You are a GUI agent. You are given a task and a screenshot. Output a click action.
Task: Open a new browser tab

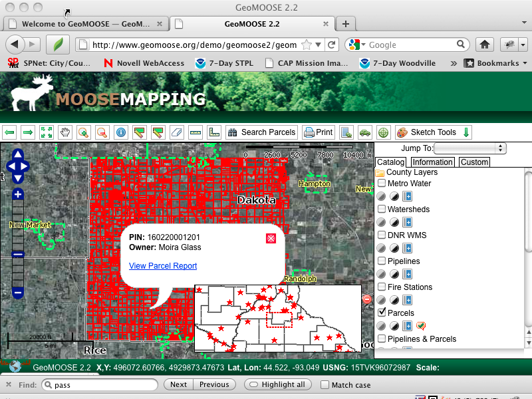345,24
